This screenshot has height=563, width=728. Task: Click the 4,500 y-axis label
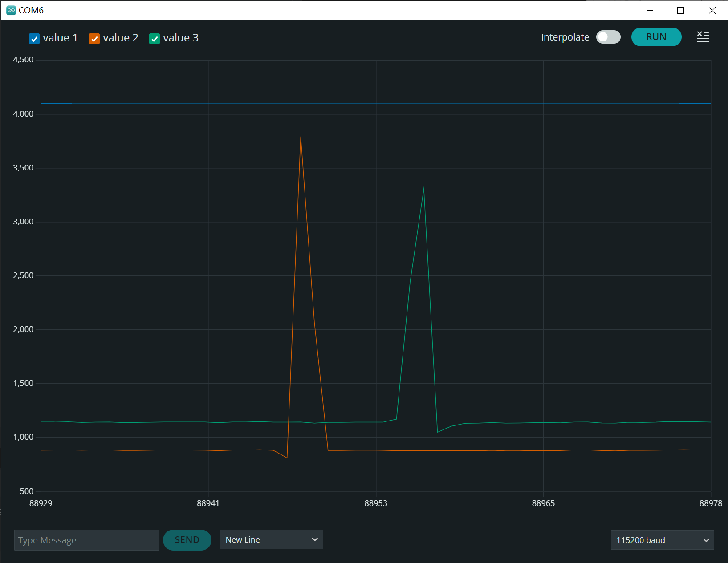[23, 60]
